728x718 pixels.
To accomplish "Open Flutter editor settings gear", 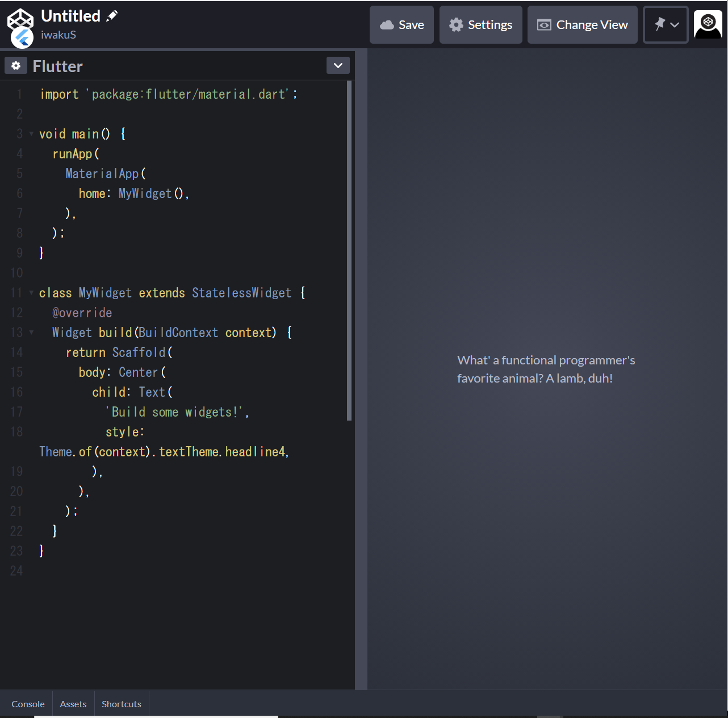I will coord(16,66).
